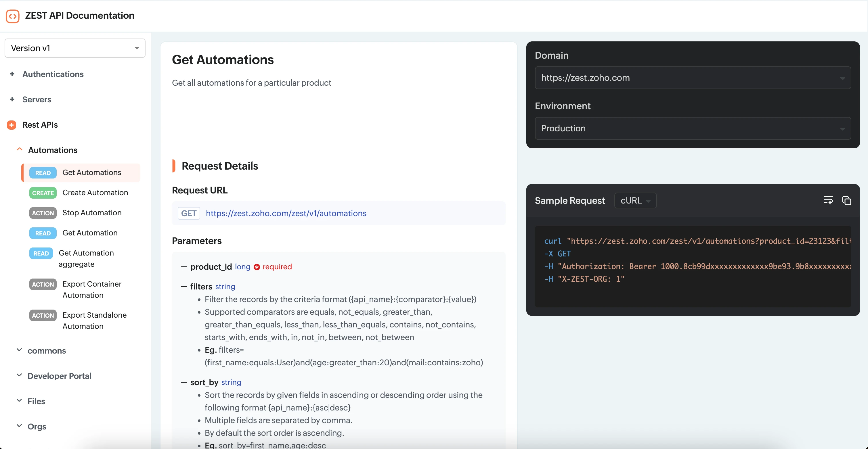Screen dimensions: 868x449
Task: Click the Sample Request title
Action: tap(570, 200)
